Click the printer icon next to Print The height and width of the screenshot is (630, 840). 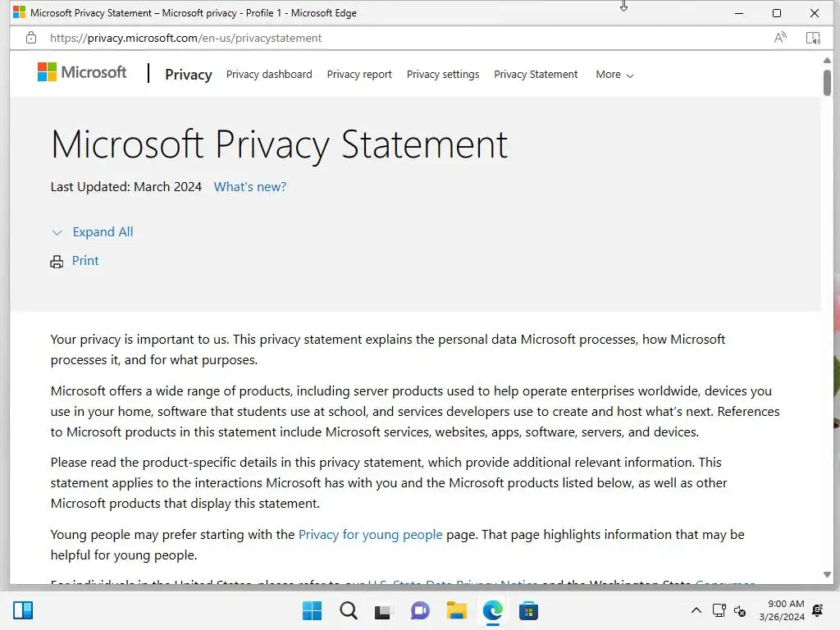[57, 262]
